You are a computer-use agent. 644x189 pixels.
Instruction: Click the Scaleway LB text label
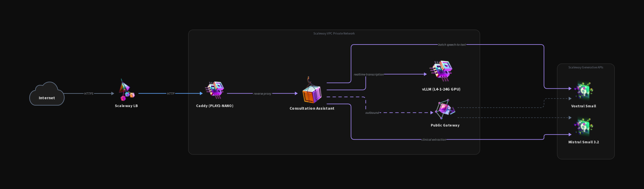[126, 106]
